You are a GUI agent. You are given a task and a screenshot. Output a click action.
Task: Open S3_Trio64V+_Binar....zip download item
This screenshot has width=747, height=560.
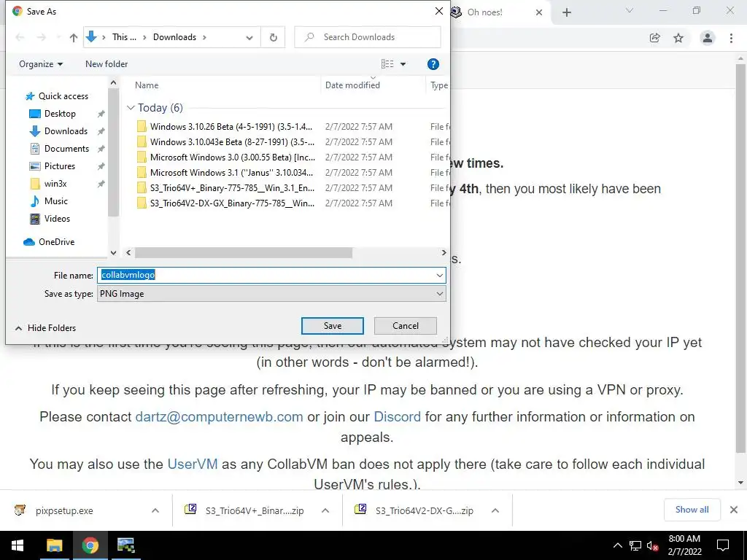click(245, 510)
